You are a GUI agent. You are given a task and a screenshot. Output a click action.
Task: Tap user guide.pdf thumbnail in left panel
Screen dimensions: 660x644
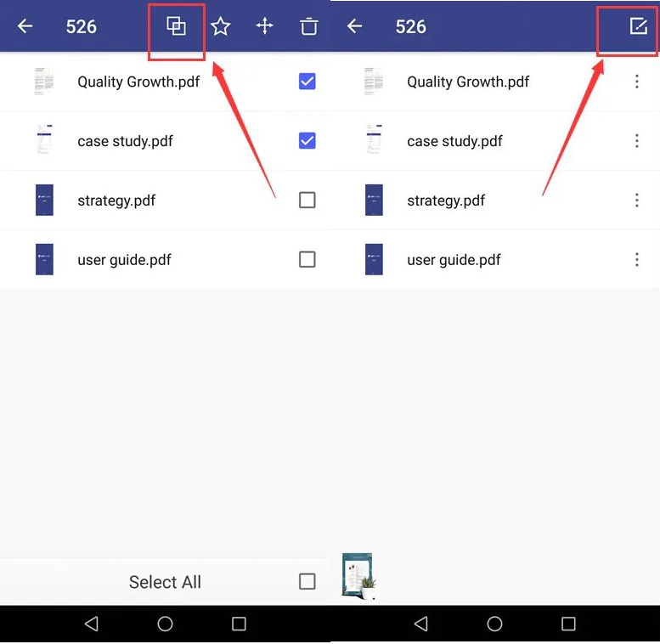click(x=44, y=259)
